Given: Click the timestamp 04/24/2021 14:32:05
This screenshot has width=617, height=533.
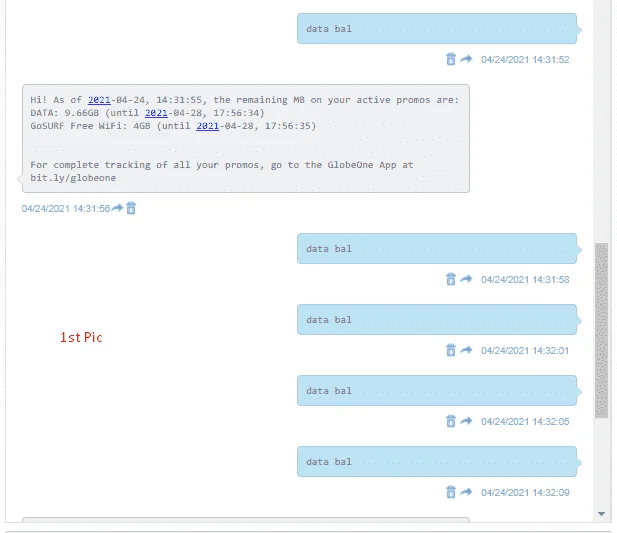Looking at the screenshot, I should click(525, 422).
